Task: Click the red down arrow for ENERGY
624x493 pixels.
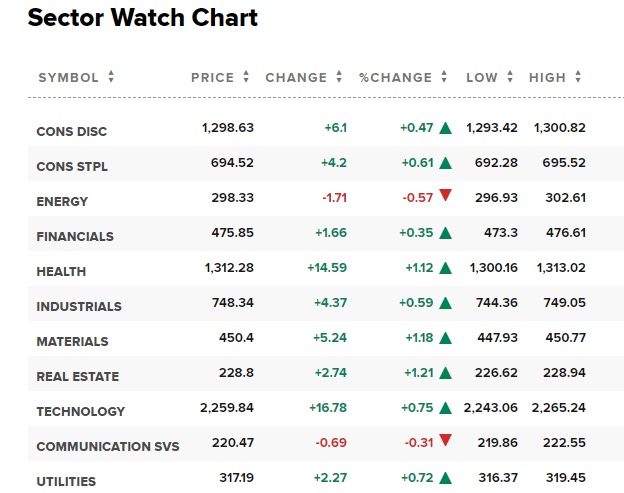Action: [445, 196]
